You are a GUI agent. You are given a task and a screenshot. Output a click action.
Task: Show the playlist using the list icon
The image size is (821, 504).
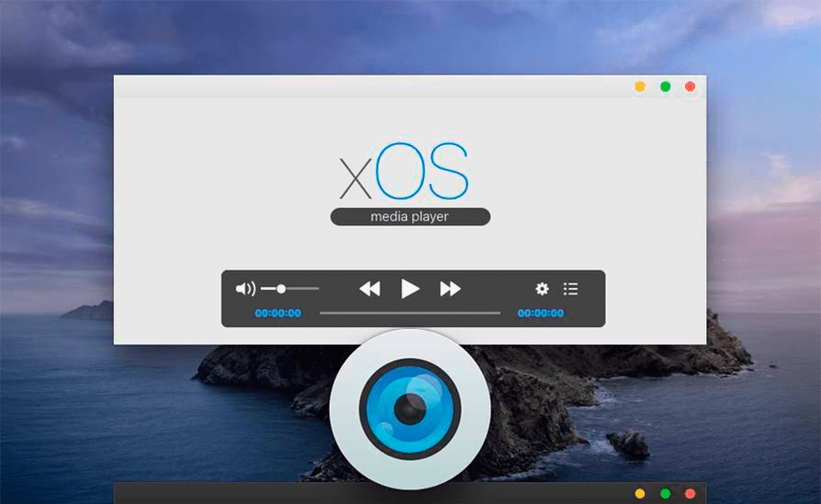571,289
